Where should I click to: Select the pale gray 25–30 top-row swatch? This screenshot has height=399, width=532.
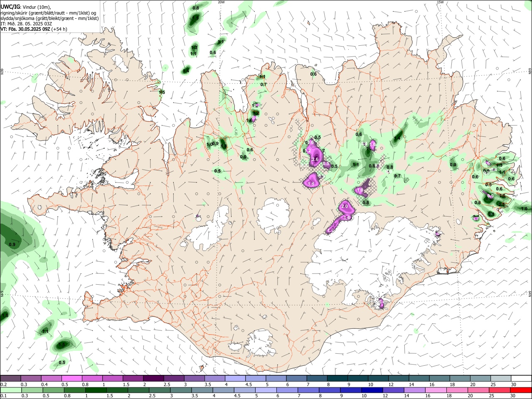pos(501,378)
